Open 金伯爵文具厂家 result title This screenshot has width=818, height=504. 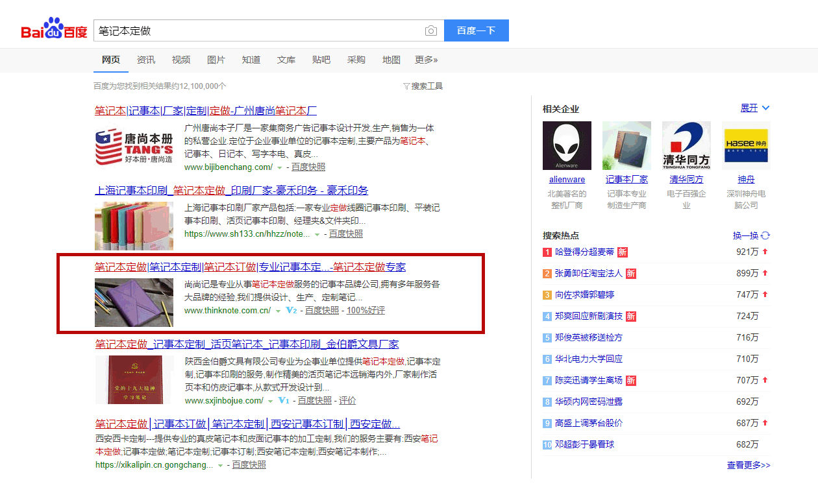pos(247,344)
